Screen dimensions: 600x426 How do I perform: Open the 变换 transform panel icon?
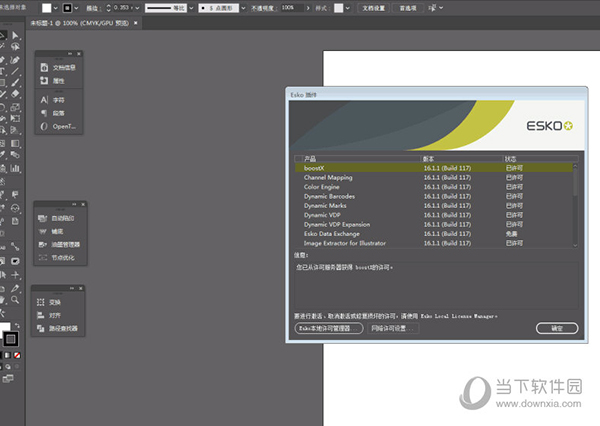pyautogui.click(x=41, y=302)
